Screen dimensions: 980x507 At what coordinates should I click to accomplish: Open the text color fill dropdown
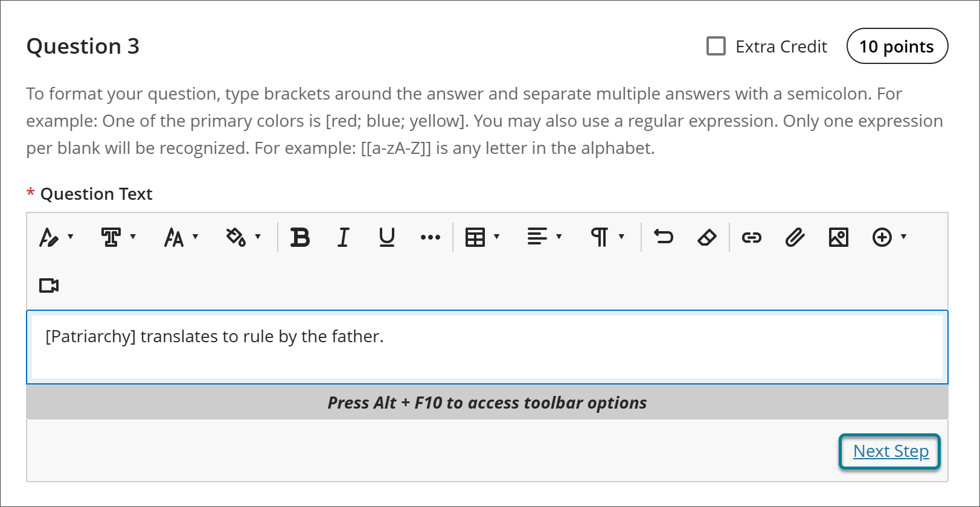tap(243, 237)
